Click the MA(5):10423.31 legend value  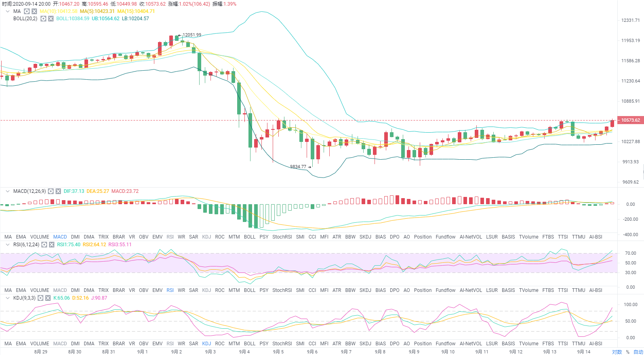pos(97,11)
